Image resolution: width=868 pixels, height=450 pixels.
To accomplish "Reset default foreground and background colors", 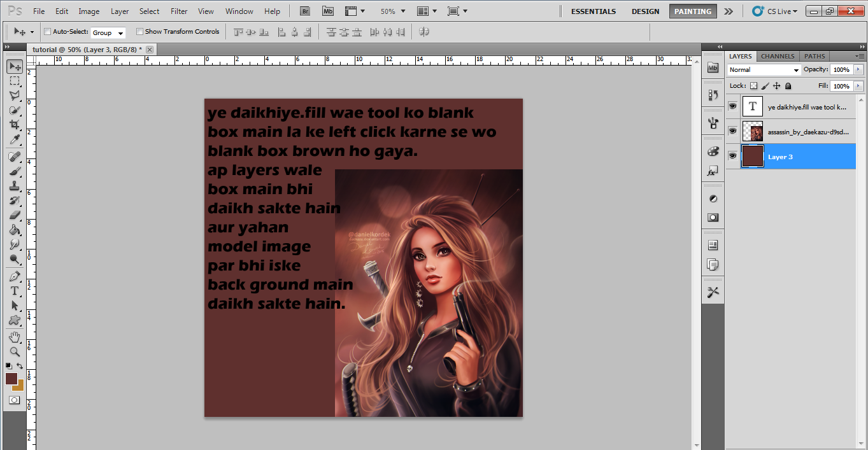I will pos(9,365).
